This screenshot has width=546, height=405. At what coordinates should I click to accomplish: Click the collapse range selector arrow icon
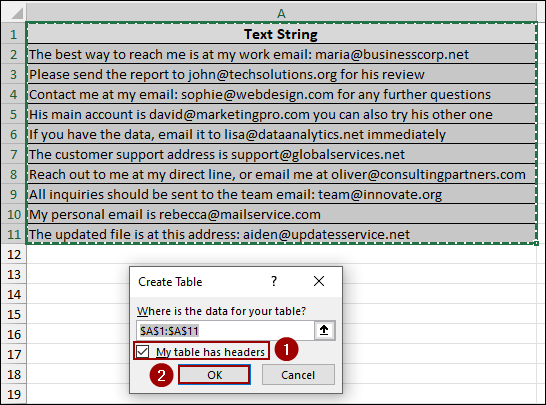click(324, 330)
